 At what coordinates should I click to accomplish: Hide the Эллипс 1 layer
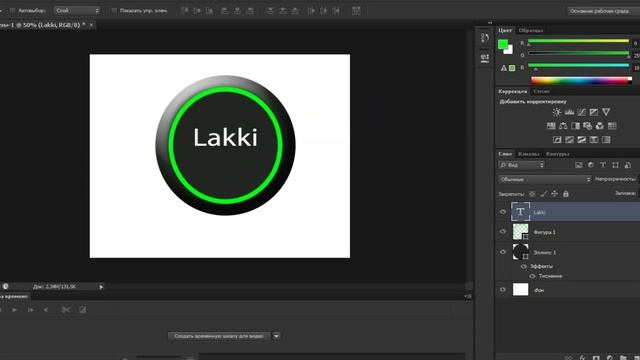tap(503, 252)
